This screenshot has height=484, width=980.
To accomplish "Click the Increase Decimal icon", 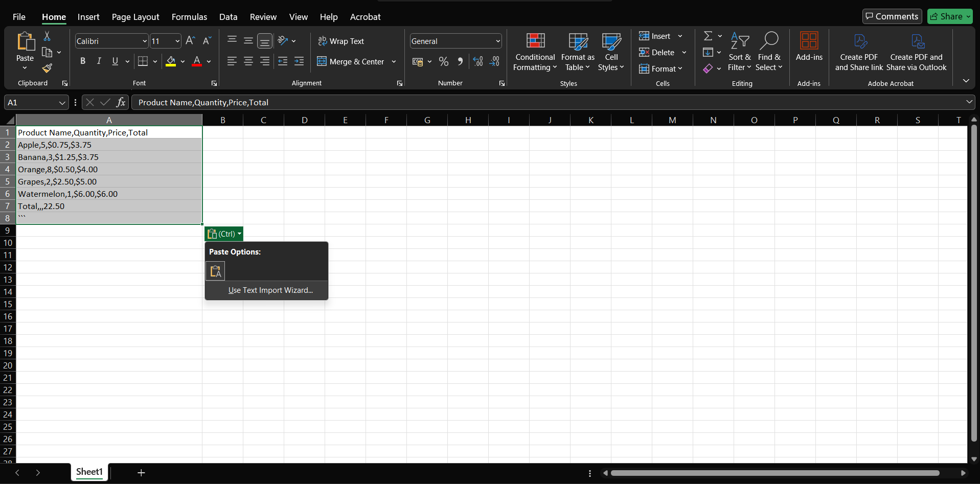I will (478, 61).
